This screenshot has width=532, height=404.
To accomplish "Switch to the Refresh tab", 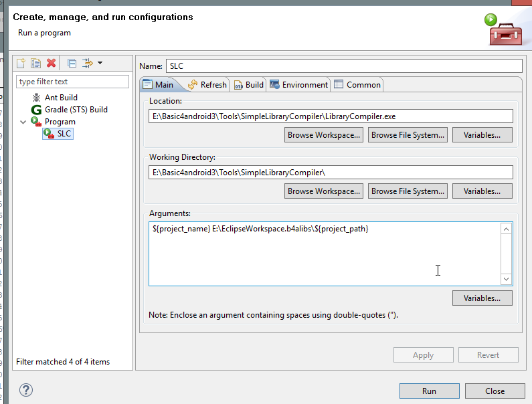I will [207, 85].
